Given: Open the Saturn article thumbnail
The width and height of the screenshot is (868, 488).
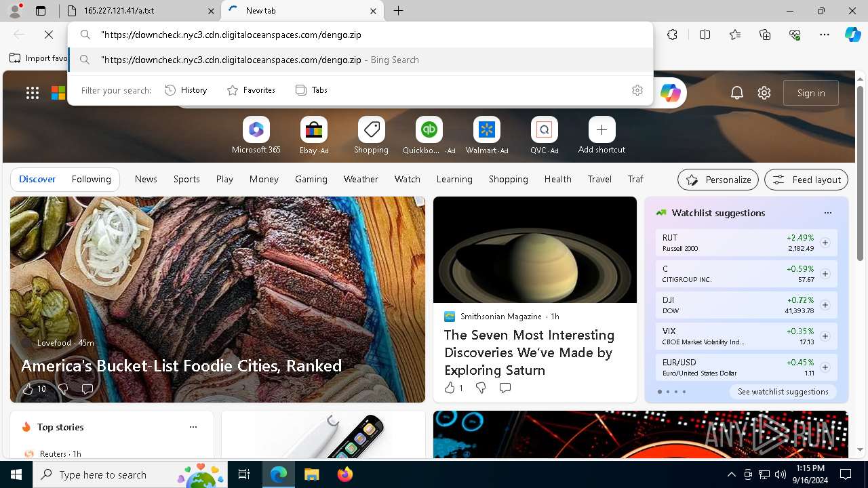Looking at the screenshot, I should [x=535, y=249].
